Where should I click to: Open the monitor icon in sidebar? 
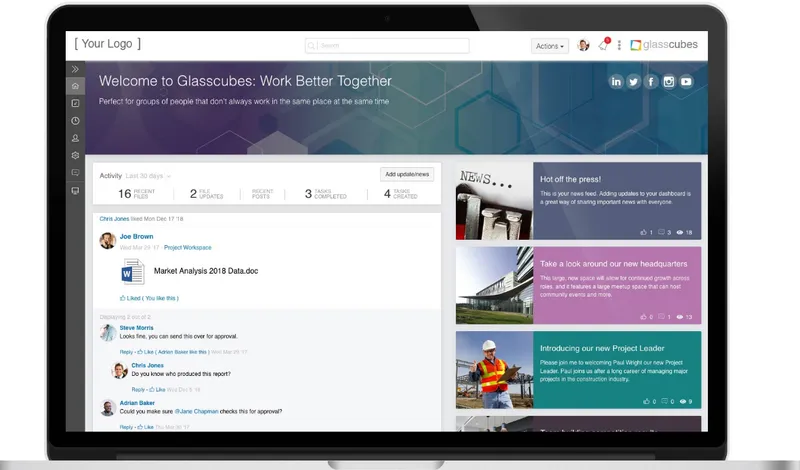pos(75,191)
